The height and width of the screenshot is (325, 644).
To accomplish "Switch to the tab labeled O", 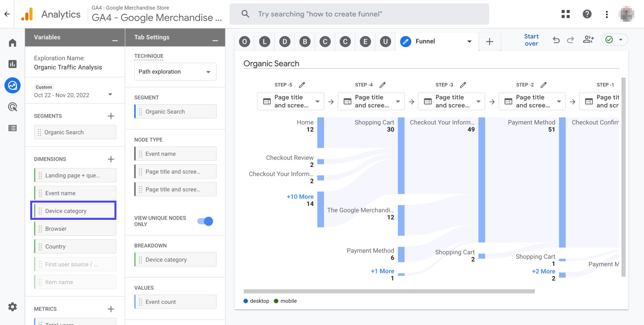I will tap(244, 41).
